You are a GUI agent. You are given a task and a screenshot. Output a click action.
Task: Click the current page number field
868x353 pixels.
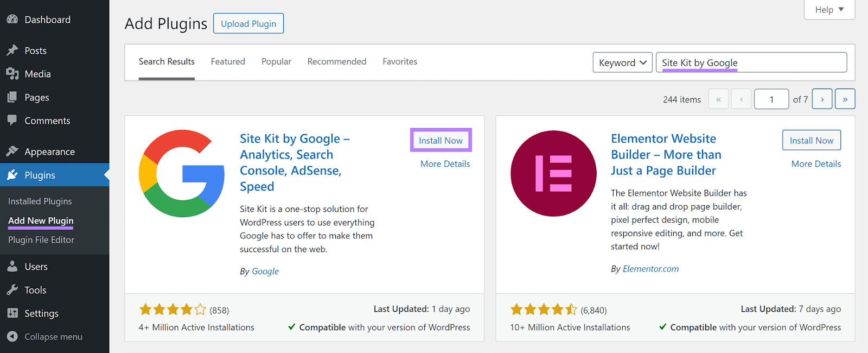[x=771, y=99]
